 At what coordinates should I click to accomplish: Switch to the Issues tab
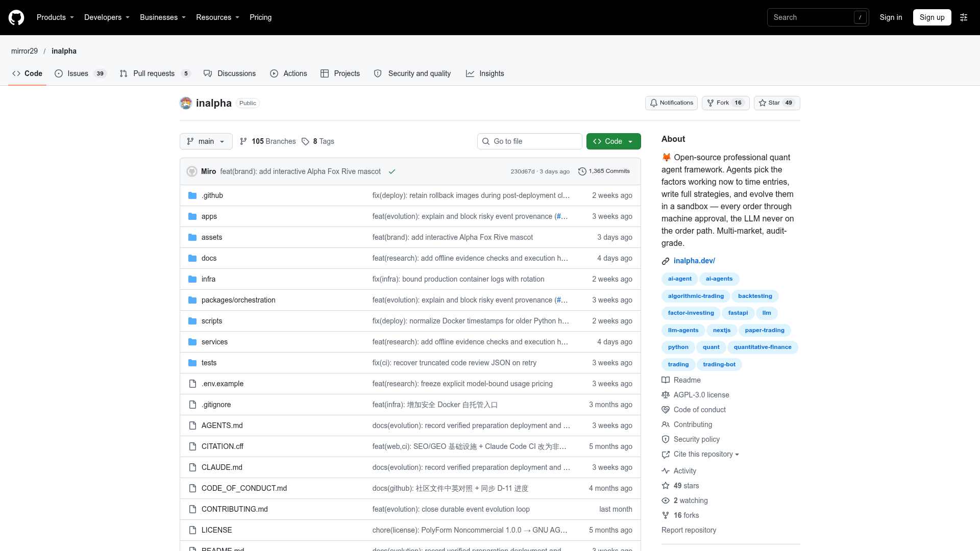click(x=80, y=73)
